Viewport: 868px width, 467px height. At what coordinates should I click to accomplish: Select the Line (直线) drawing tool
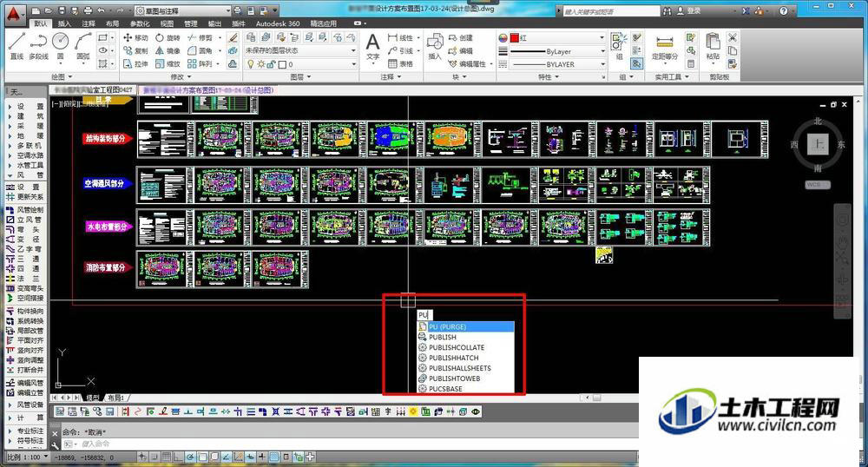(16, 45)
